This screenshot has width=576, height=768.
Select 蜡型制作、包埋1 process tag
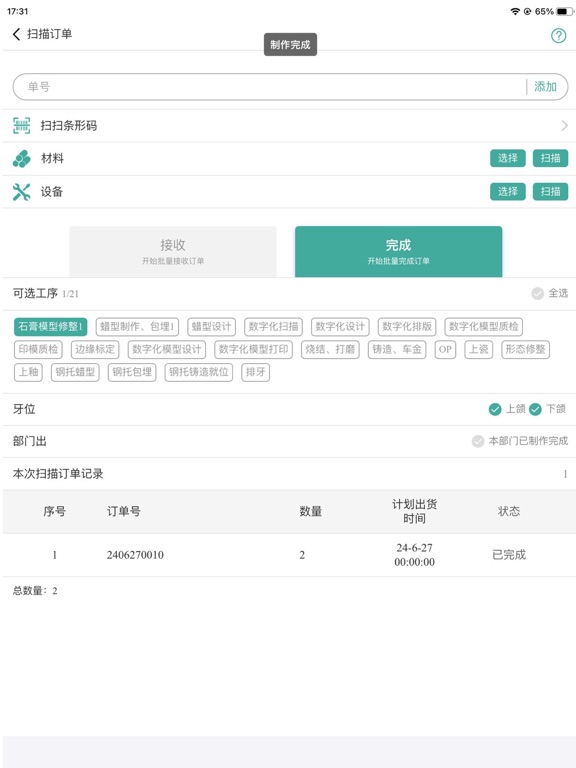137,327
